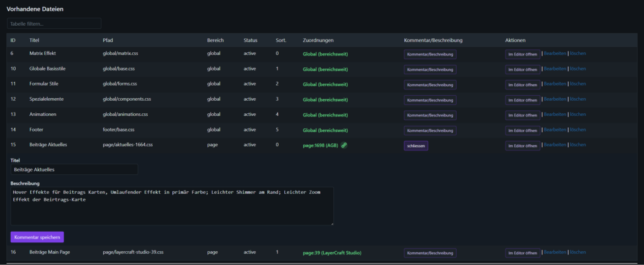Click path 'global/matrix.css'
Screen dimensions: 644x265
pos(119,54)
